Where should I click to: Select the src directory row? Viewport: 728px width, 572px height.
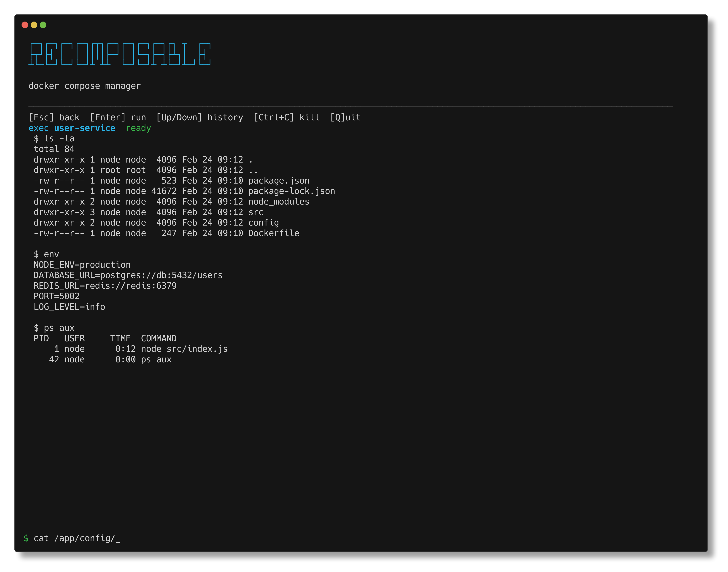click(x=148, y=212)
